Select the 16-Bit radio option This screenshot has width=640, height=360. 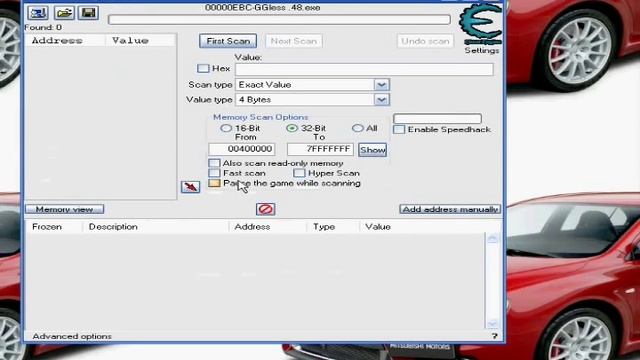coord(226,128)
